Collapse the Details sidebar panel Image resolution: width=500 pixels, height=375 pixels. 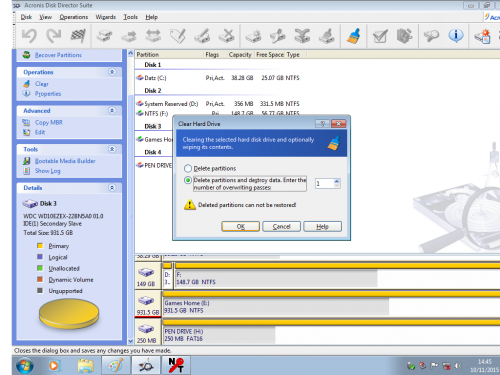coord(112,188)
